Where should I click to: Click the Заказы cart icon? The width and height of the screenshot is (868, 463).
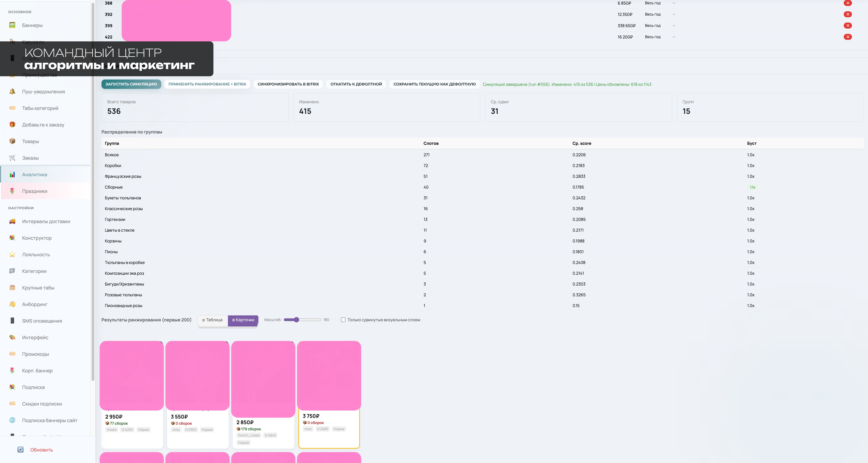coord(12,158)
